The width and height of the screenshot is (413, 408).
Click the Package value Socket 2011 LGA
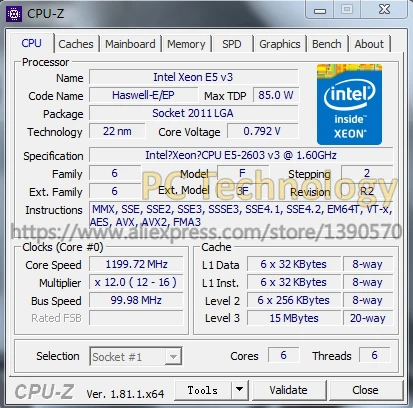pos(194,113)
